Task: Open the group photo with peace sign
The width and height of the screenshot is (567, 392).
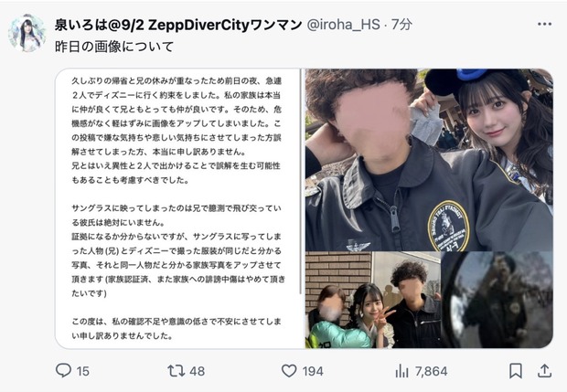Action: 373,300
